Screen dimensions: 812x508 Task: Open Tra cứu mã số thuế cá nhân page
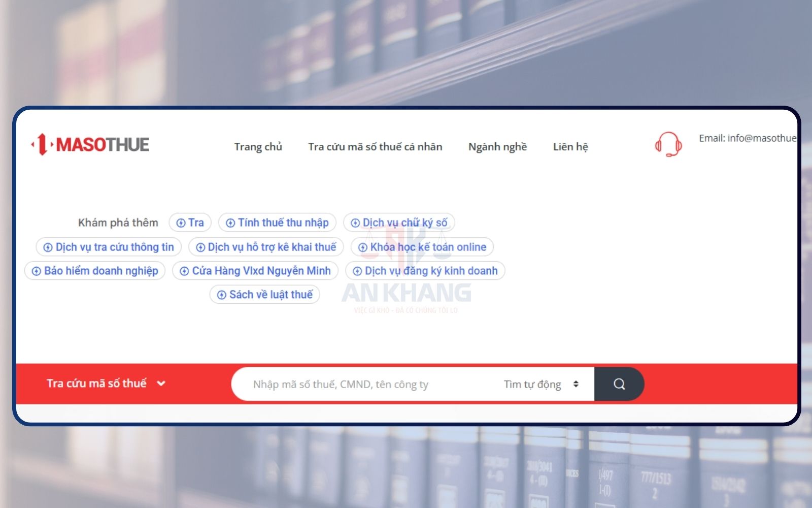click(x=375, y=147)
